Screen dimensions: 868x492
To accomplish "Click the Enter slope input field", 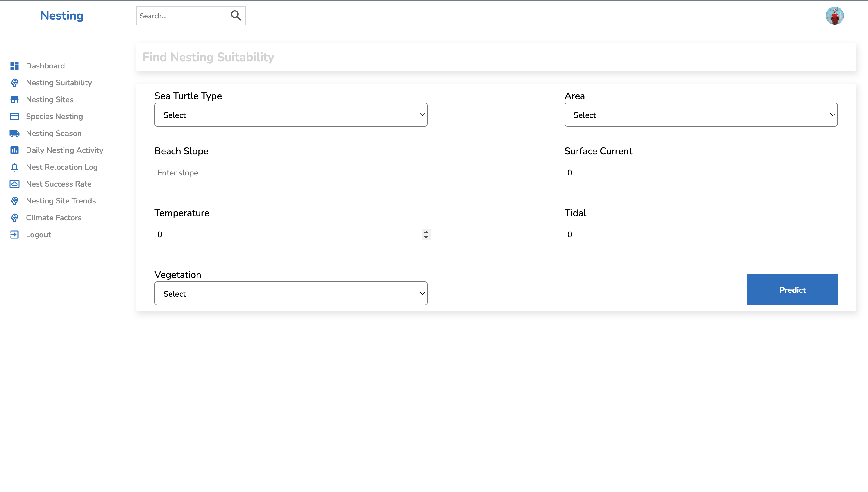I will 294,173.
